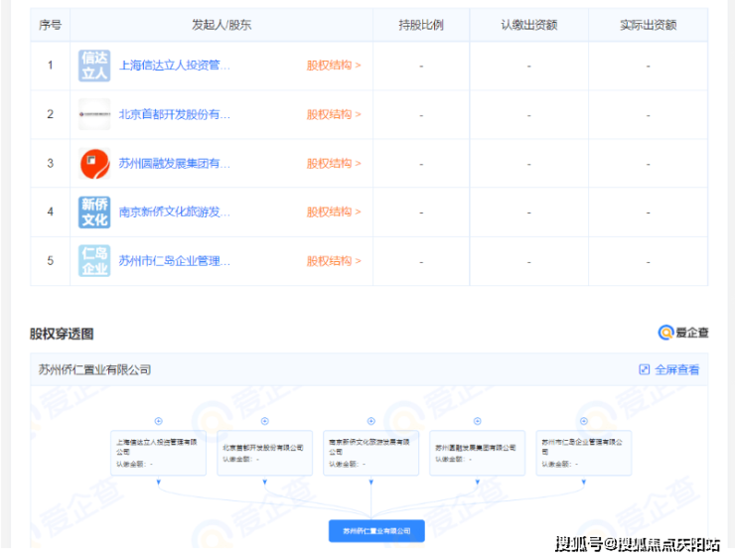Screen dimensions: 735x560
Task: Open the 南京新侨文化旅游发 company link
Action: (175, 211)
